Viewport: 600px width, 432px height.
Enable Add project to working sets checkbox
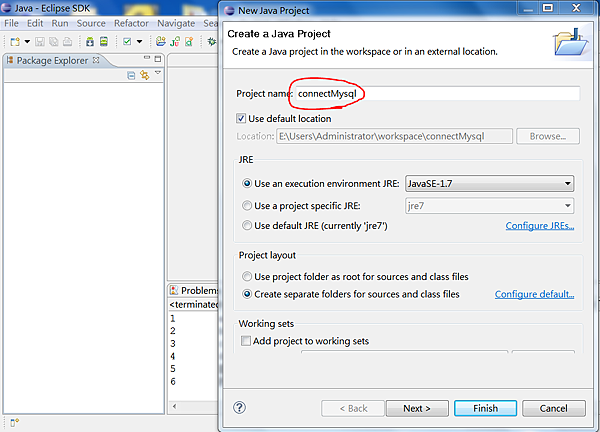tap(246, 341)
